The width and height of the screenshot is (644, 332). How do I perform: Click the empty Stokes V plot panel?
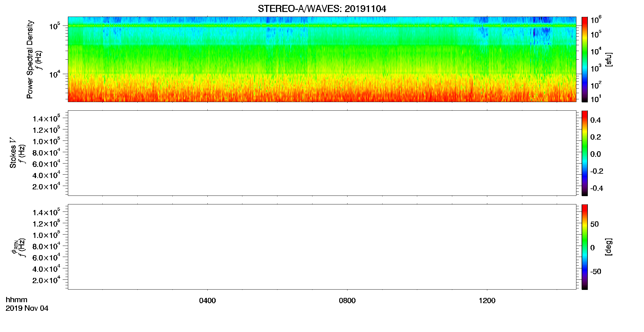[x=322, y=153]
